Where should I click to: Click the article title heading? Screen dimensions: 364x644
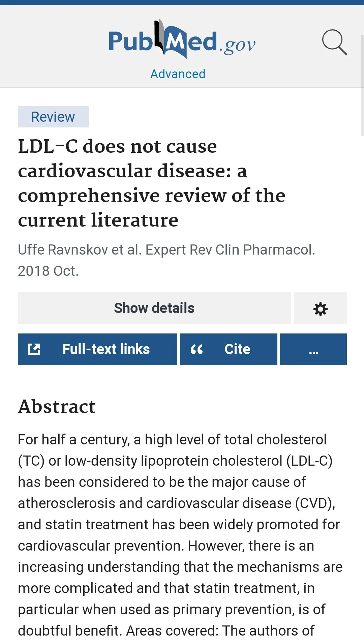[152, 183]
